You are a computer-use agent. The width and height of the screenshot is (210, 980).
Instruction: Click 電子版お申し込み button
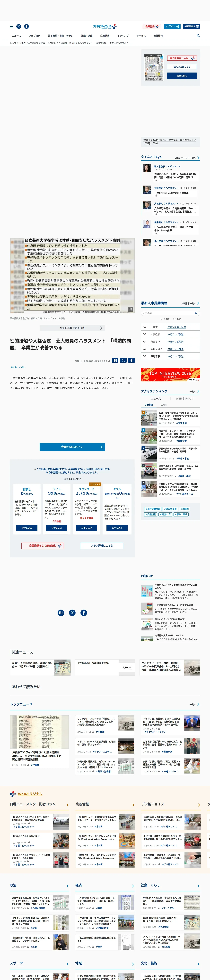182,58
